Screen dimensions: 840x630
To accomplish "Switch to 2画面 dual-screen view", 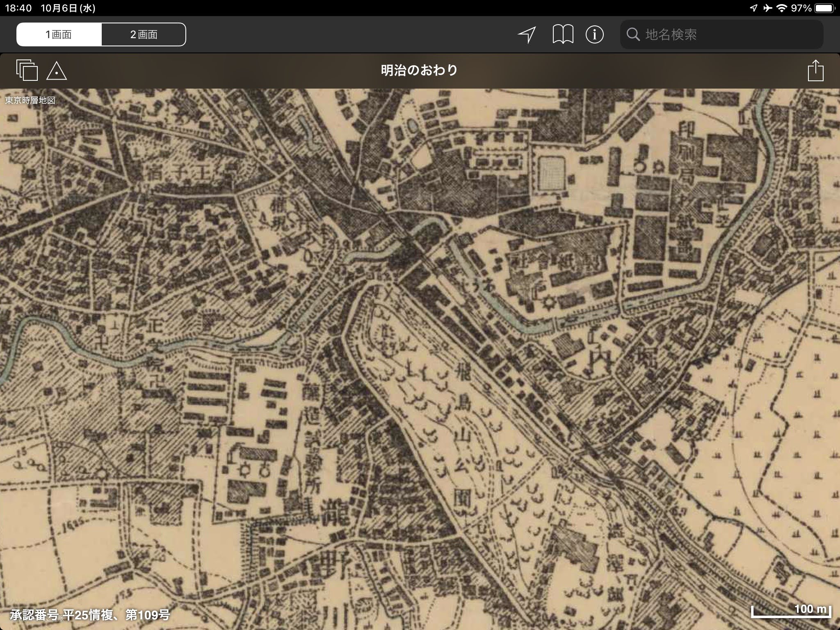I will click(x=144, y=34).
